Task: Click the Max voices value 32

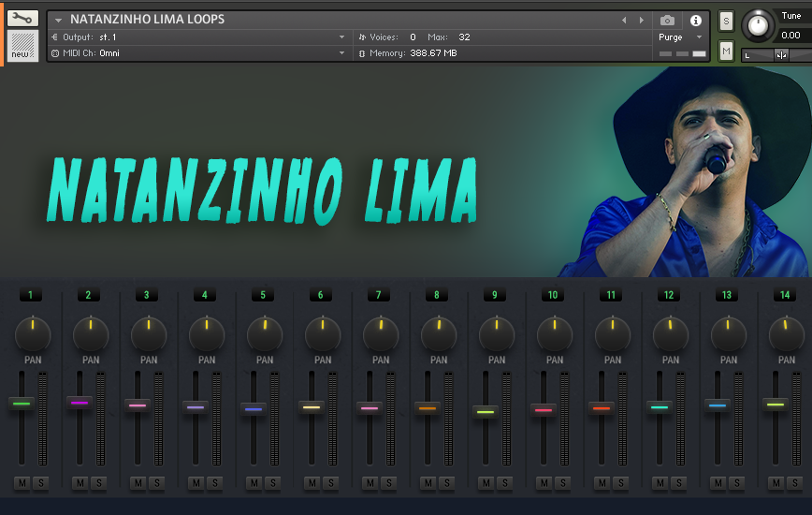Action: click(464, 37)
